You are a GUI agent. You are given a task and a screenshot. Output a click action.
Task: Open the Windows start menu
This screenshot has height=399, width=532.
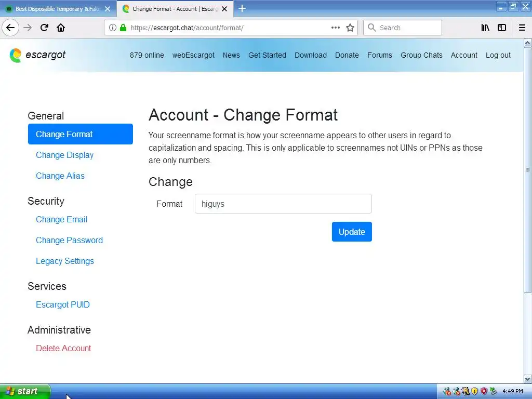(25, 391)
